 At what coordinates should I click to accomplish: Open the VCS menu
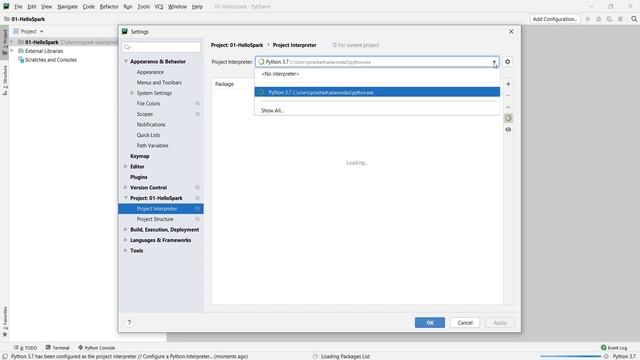159,7
